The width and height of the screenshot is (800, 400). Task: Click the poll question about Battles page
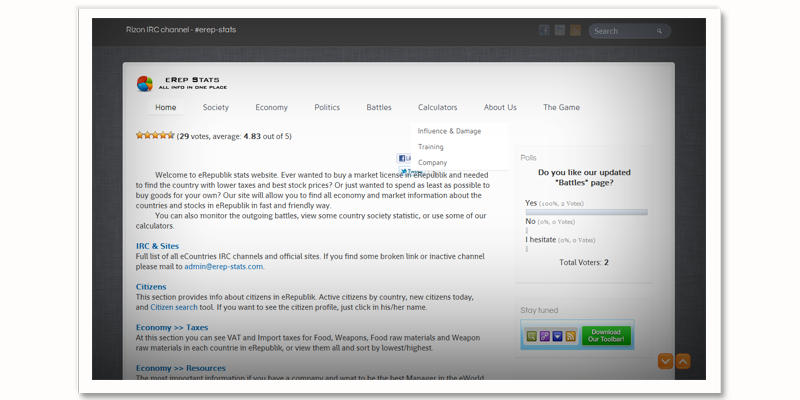tap(584, 177)
